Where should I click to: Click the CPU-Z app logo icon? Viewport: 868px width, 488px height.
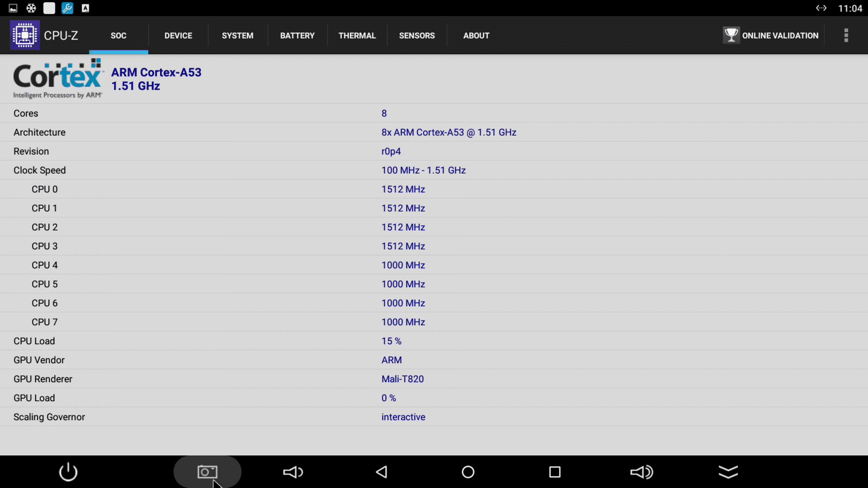coord(24,35)
